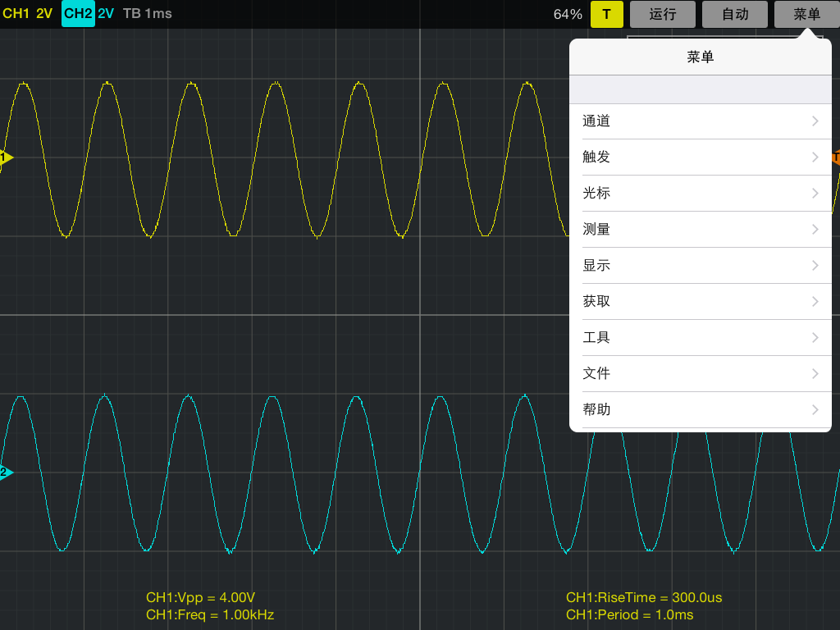Open the 获取 acquire menu item
This screenshot has width=840, height=630.
point(701,302)
